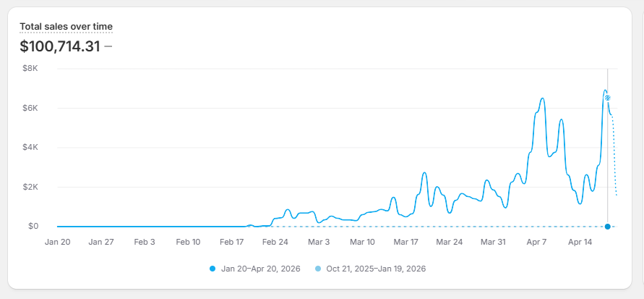Viewport: 644px width, 299px height.
Task: Click the $6K y-axis label
Action: [30, 108]
